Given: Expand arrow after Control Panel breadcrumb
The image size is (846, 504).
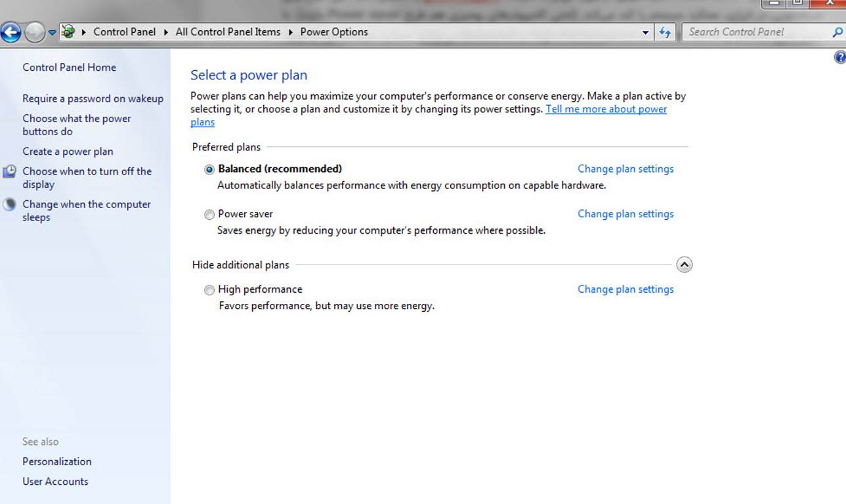Looking at the screenshot, I should (x=166, y=32).
